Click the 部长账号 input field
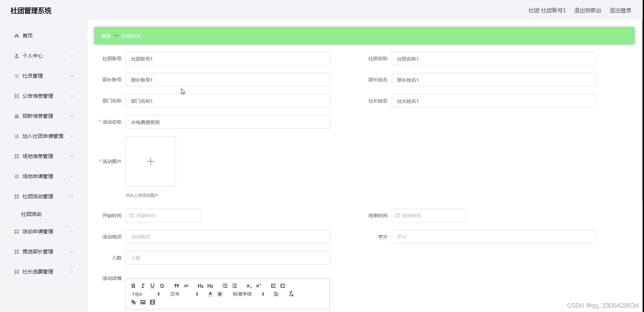This screenshot has height=312, width=644. (228, 80)
